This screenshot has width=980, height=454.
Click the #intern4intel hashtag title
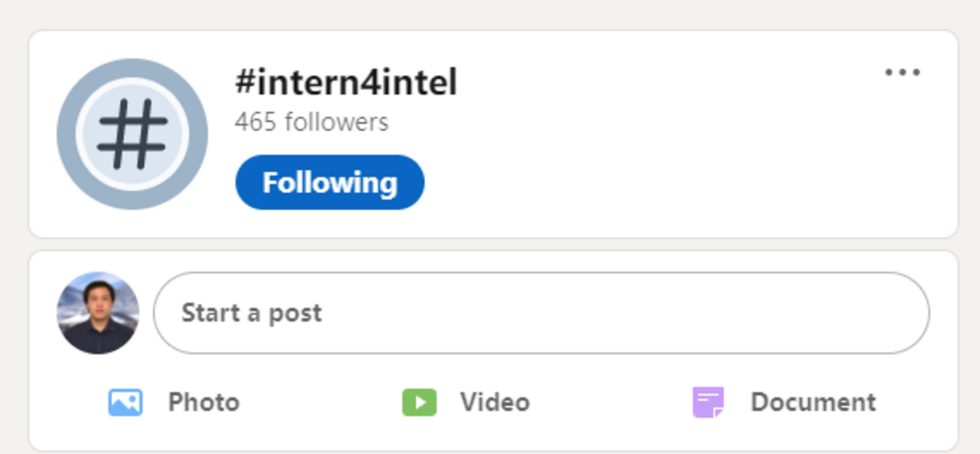346,82
